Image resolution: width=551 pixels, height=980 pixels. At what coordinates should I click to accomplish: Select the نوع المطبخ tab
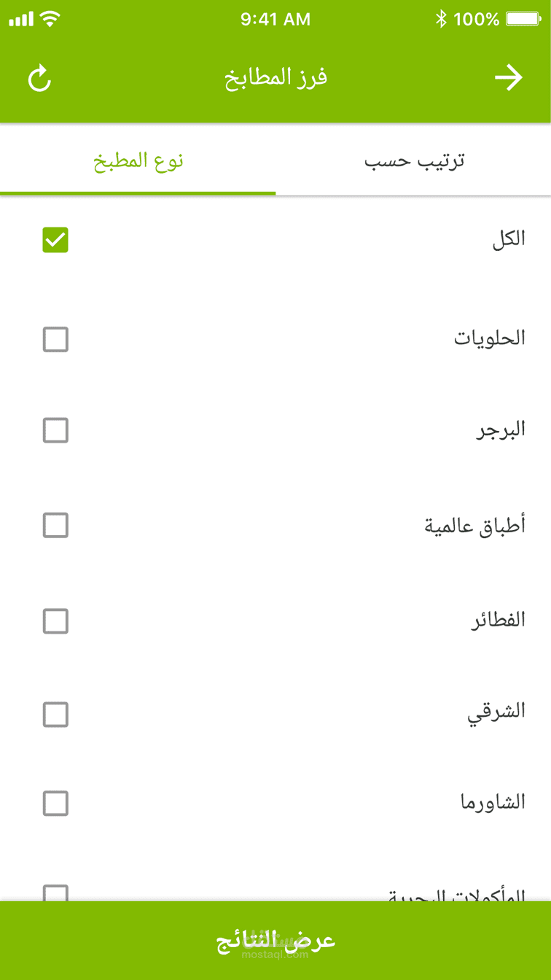138,160
